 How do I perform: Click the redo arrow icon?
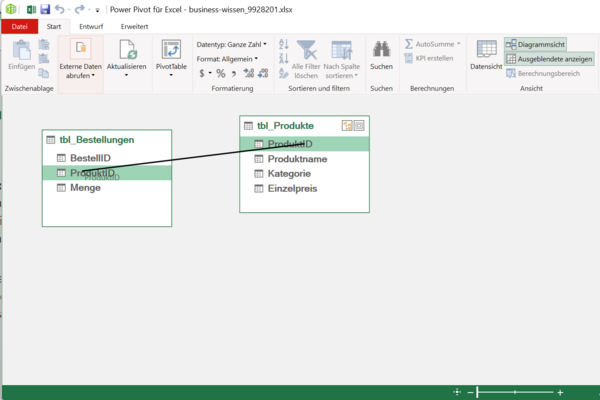(79, 9)
